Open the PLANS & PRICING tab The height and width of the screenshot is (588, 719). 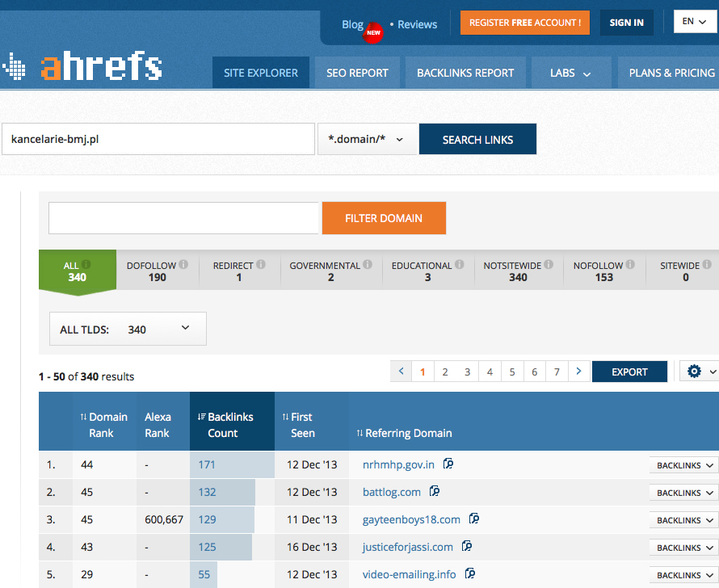pos(671,73)
